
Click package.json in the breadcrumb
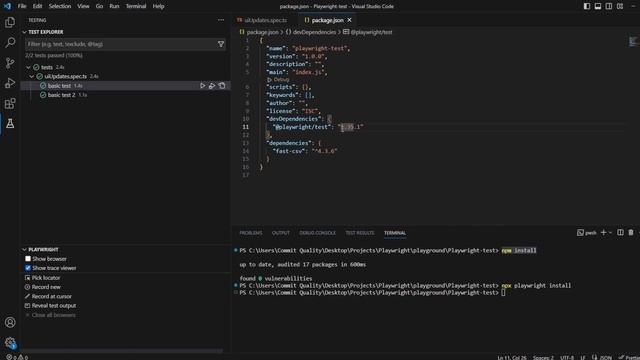[x=262, y=32]
